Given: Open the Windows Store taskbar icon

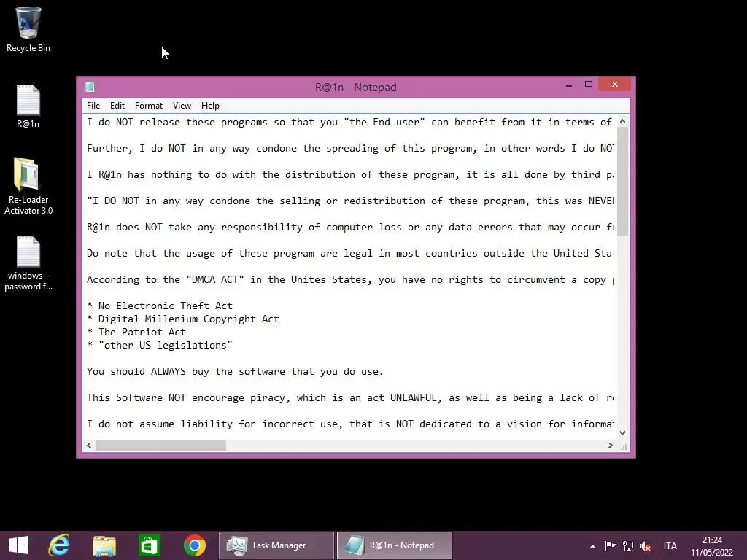Looking at the screenshot, I should [x=149, y=545].
